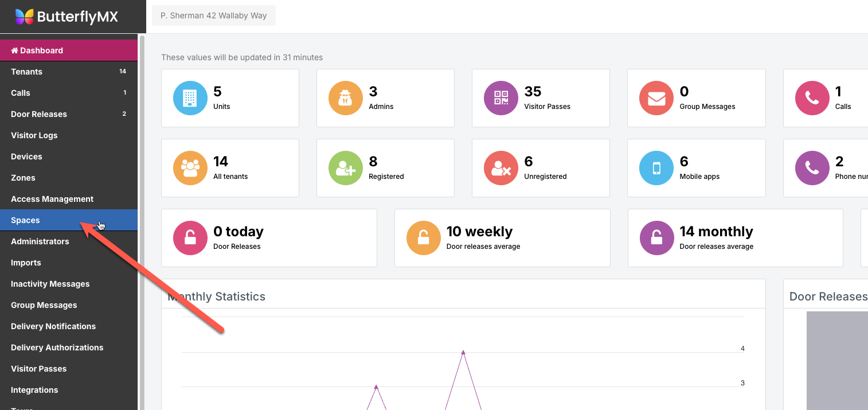The height and width of the screenshot is (410, 868).
Task: Click the pink Calls phone icon
Action: click(812, 98)
